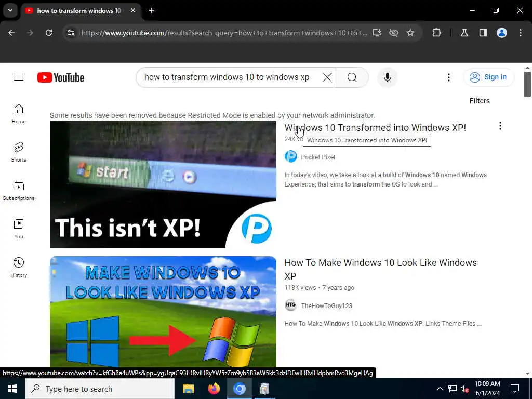Clear the search query with the X icon
The width and height of the screenshot is (532, 399).
click(x=327, y=77)
